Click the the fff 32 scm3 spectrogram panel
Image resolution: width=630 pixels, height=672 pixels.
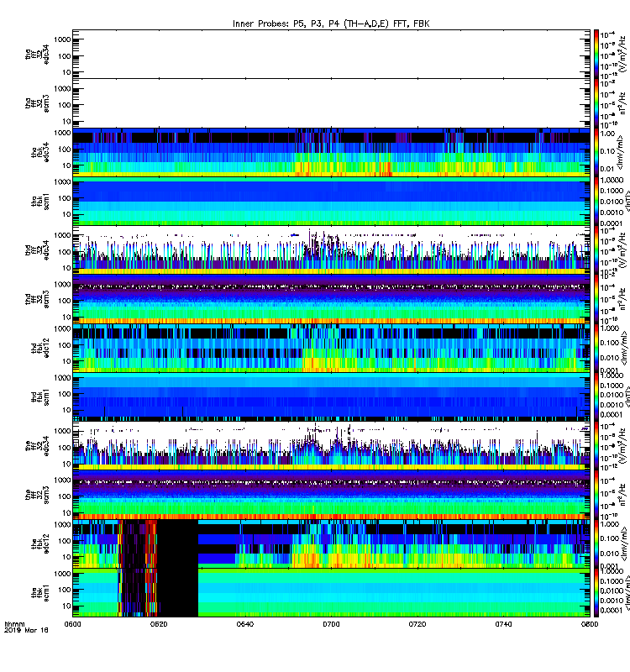(x=331, y=494)
